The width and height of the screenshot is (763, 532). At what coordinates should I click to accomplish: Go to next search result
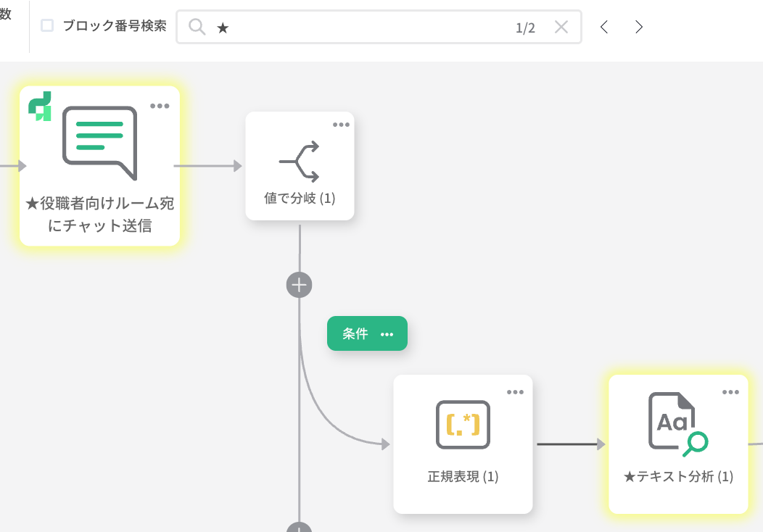[x=639, y=27]
